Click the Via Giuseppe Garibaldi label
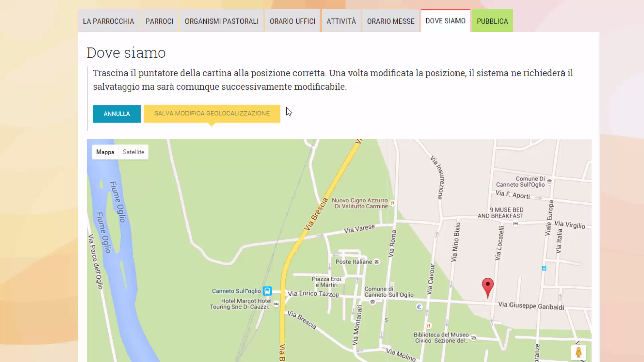Viewport: 644px width, 362px height. [531, 306]
